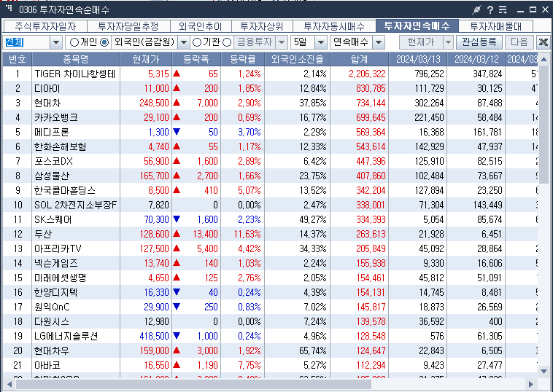Expand the 외국인(금감원) dropdown arrow
Image resolution: width=553 pixels, height=392 pixels.
tap(183, 42)
